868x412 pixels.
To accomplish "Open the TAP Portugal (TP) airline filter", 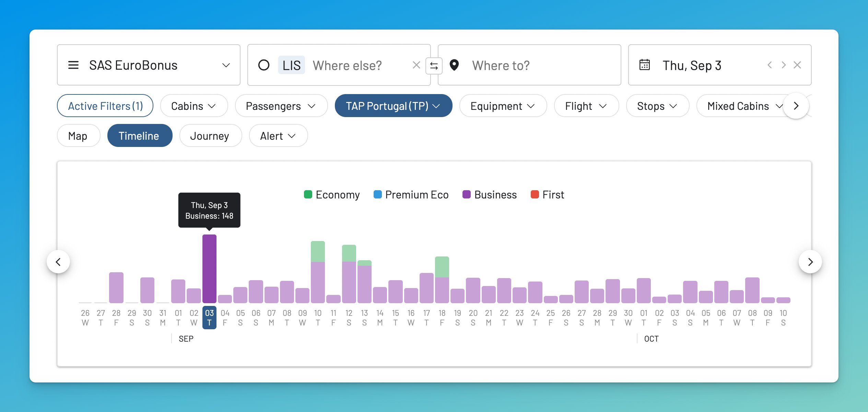I will tap(393, 106).
